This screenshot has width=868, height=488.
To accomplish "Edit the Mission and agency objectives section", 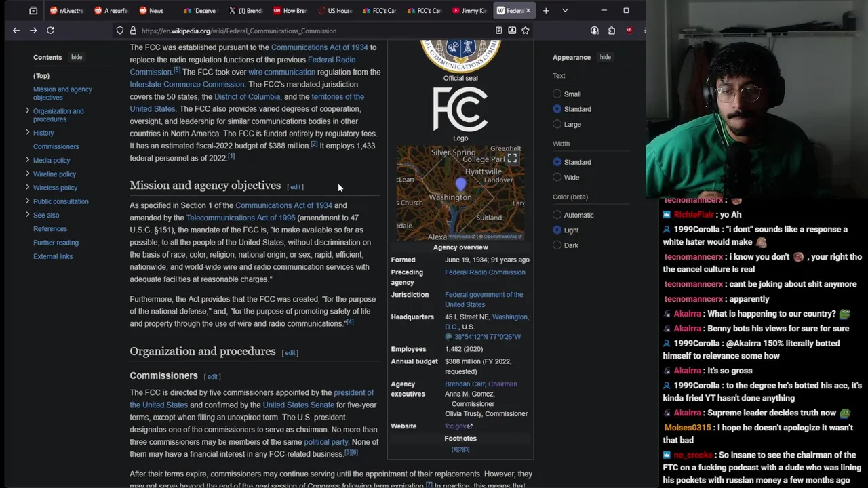I will click(296, 187).
